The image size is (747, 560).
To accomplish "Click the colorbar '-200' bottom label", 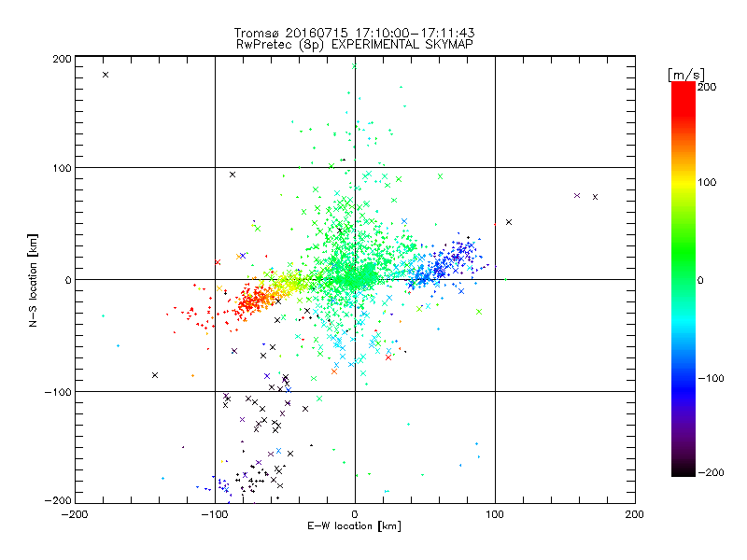I will (x=711, y=472).
